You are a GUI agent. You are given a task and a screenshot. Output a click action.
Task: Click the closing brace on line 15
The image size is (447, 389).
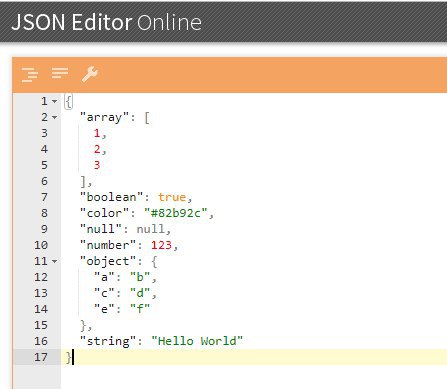click(83, 326)
